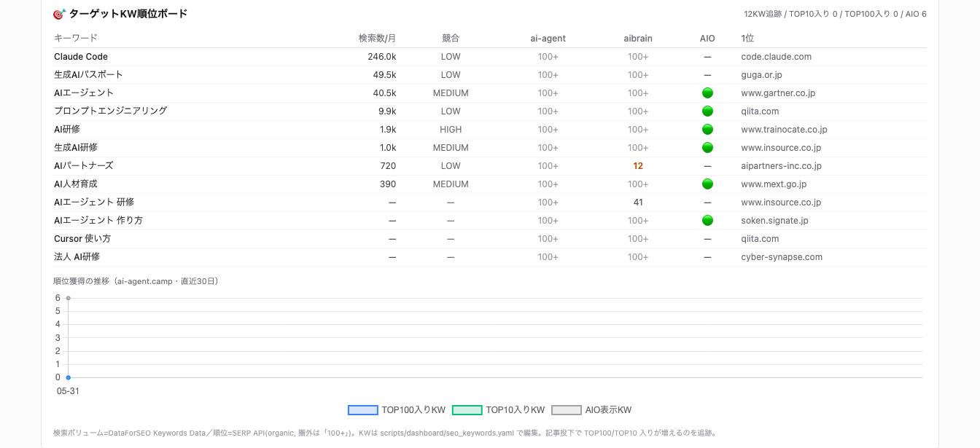Click the aibrain column header

tap(638, 38)
